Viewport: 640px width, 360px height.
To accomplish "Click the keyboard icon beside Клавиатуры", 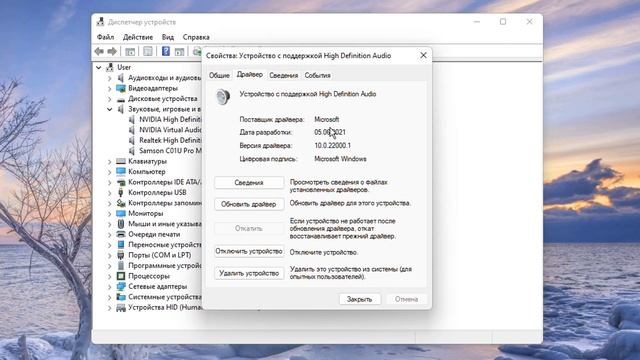I will pos(121,161).
